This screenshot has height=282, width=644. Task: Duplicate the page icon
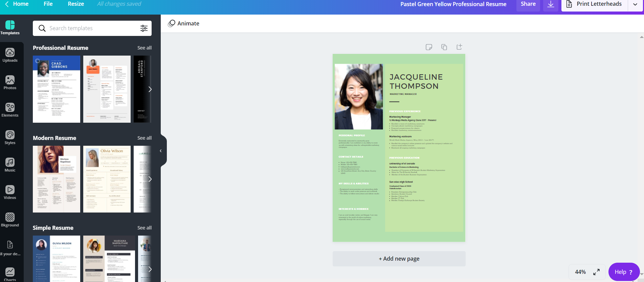(x=444, y=47)
